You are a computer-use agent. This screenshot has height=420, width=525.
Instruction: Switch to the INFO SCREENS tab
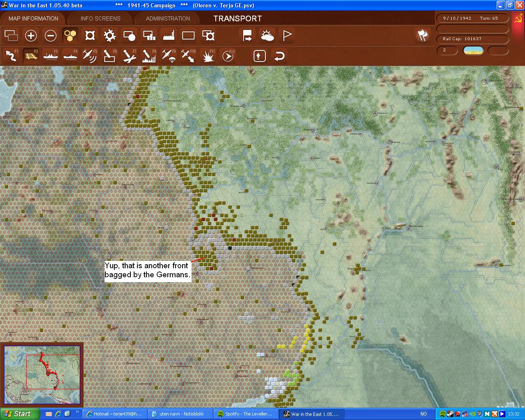(x=100, y=18)
